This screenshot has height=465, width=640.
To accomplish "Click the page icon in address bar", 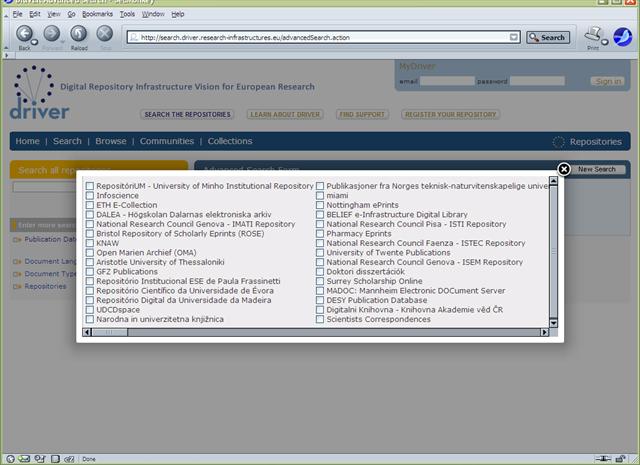I will (x=133, y=37).
